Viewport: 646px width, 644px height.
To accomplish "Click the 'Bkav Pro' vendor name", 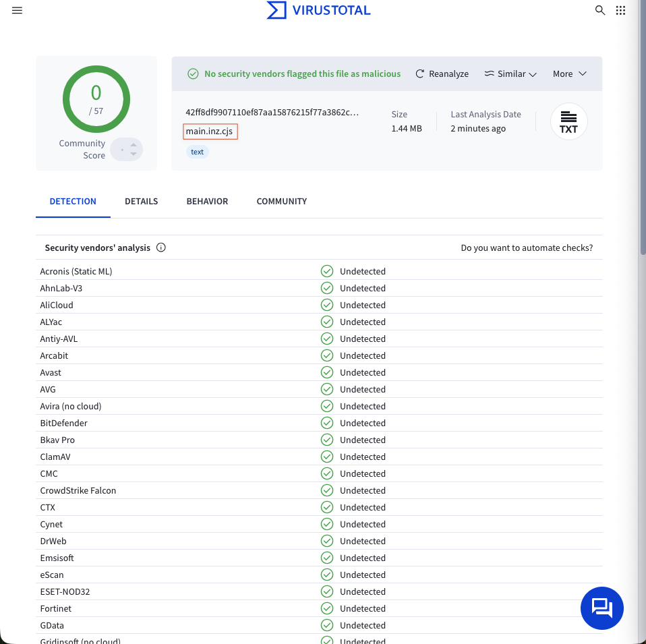I will click(57, 440).
